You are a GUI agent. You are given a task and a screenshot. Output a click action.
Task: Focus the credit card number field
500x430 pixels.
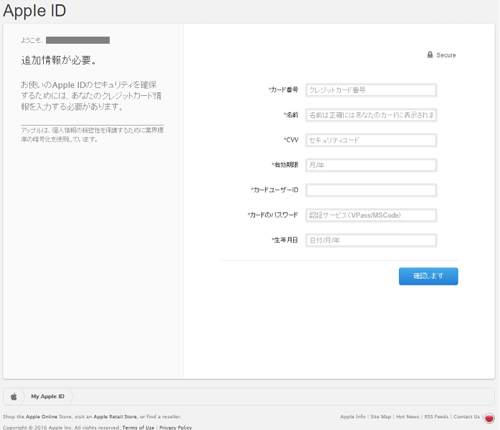pyautogui.click(x=371, y=90)
